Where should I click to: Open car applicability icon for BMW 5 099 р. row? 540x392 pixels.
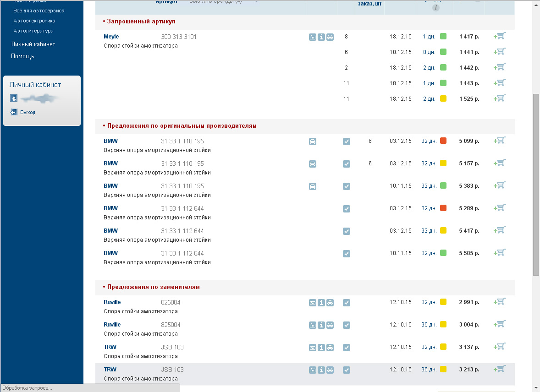312,142
